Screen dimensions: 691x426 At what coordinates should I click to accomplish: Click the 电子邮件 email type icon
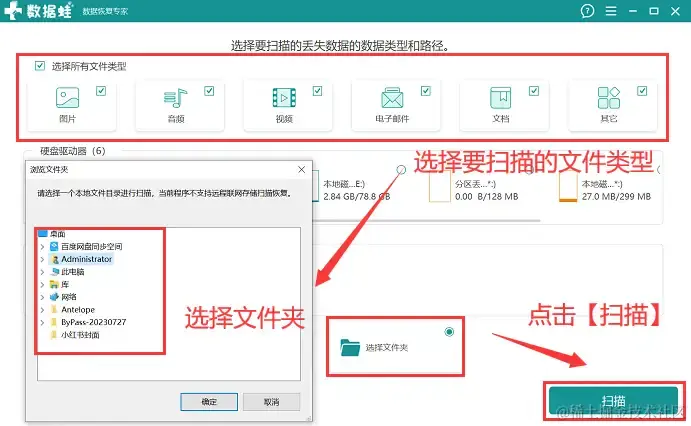pyautogui.click(x=392, y=98)
